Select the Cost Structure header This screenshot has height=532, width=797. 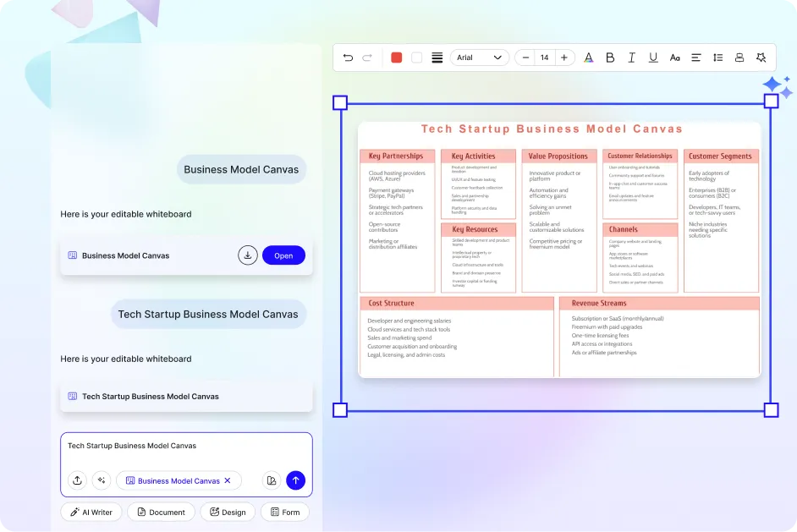pos(457,304)
